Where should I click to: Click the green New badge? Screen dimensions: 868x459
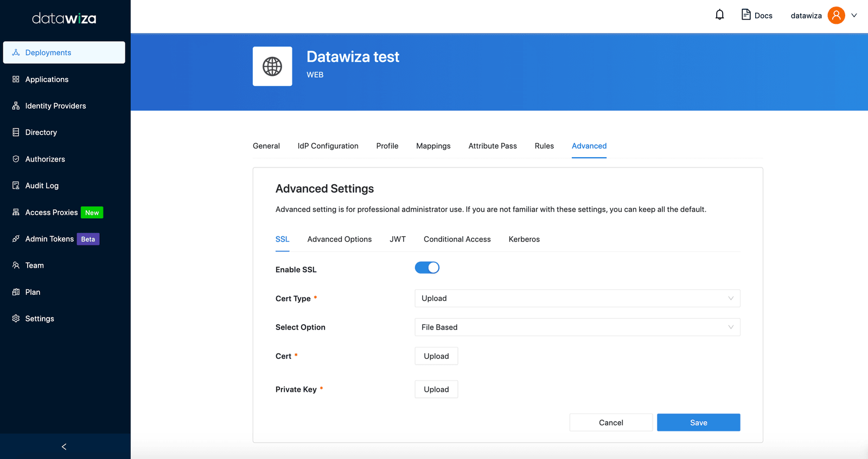(x=92, y=212)
